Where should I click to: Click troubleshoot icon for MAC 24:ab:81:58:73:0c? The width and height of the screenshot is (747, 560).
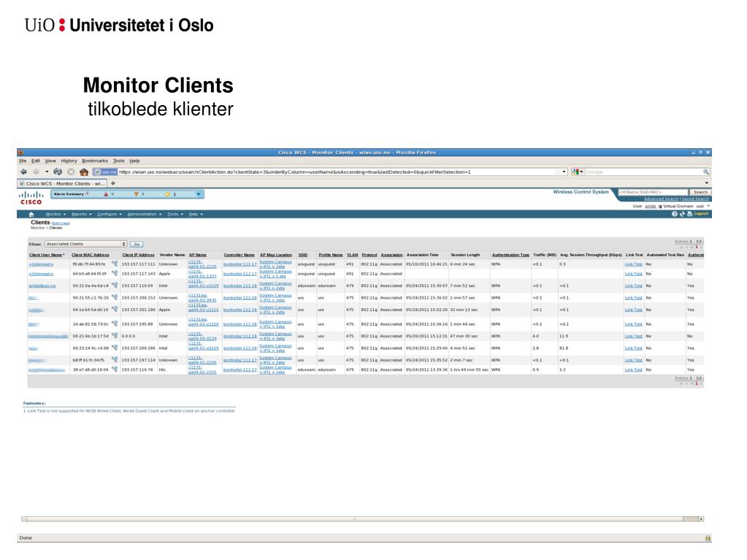pos(115,323)
